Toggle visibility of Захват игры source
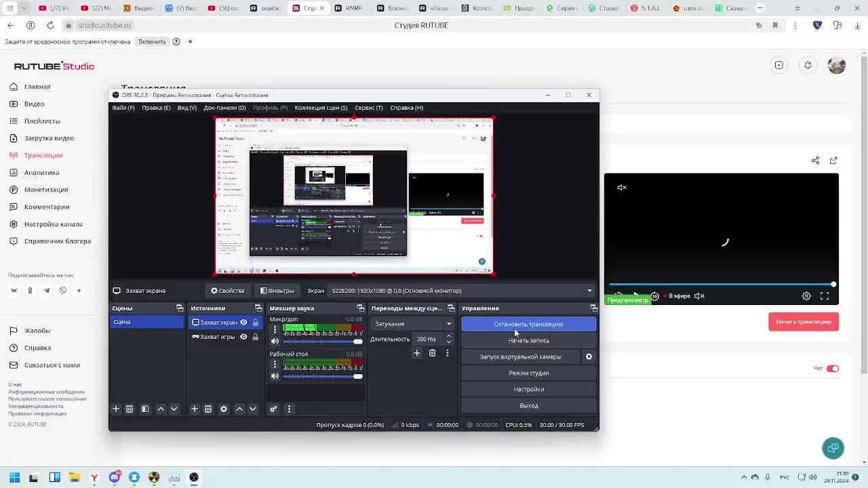 [243, 337]
